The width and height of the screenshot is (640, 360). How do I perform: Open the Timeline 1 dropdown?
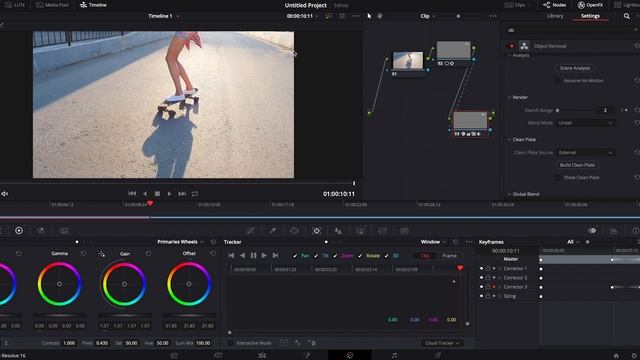click(x=164, y=16)
